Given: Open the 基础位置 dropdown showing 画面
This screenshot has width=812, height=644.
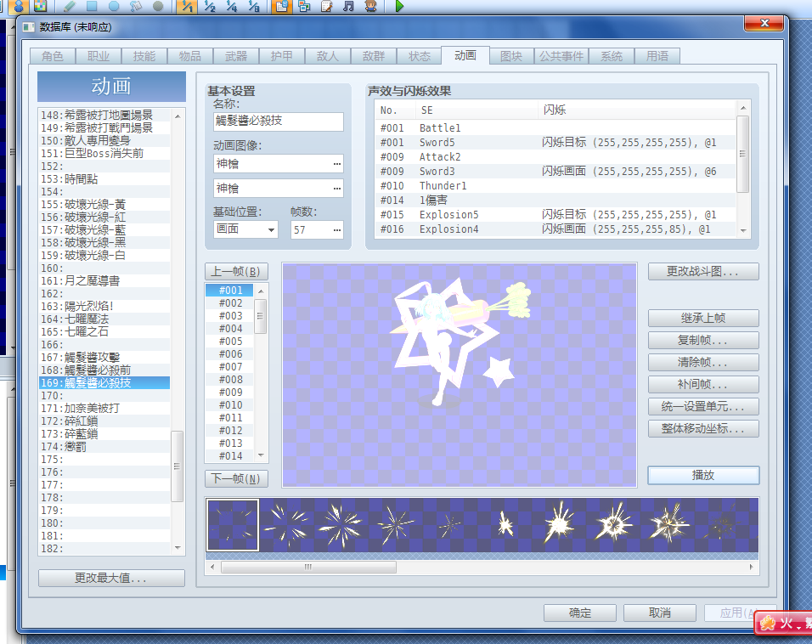Looking at the screenshot, I should (x=245, y=229).
